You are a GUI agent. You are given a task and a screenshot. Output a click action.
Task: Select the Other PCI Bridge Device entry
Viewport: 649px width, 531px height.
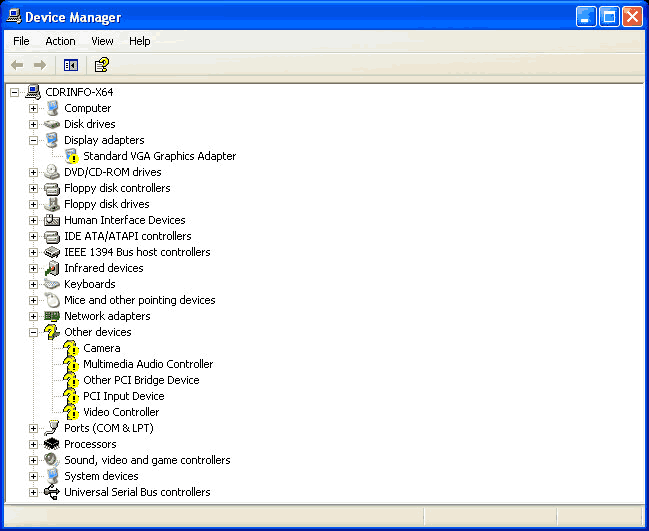(x=141, y=380)
